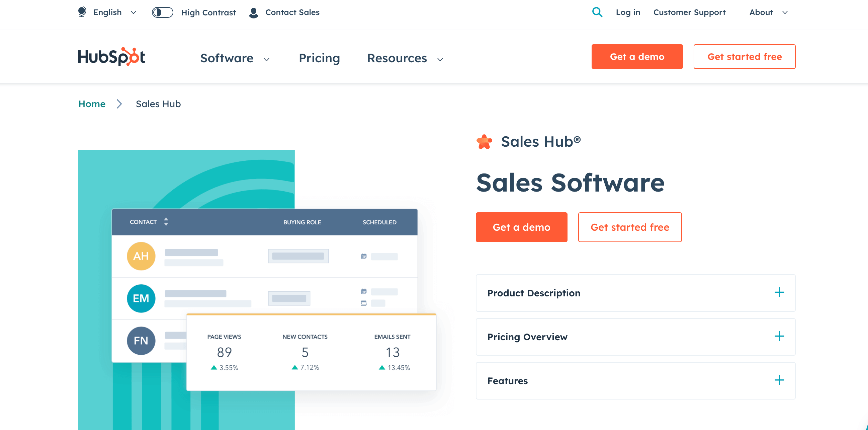Viewport: 868px width, 430px height.
Task: Open the About dropdown menu
Action: pyautogui.click(x=768, y=12)
